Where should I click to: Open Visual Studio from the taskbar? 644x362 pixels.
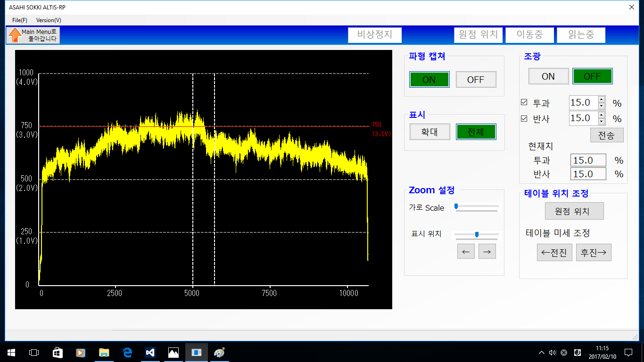150,353
